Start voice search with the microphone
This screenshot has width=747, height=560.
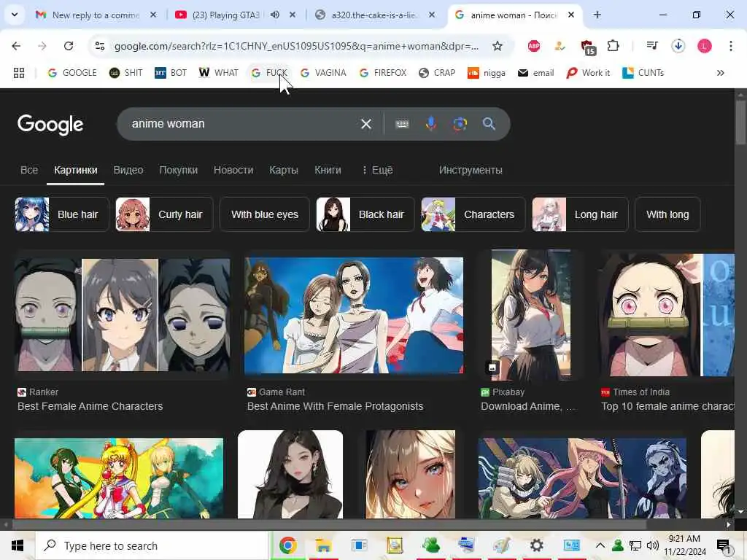tap(430, 124)
